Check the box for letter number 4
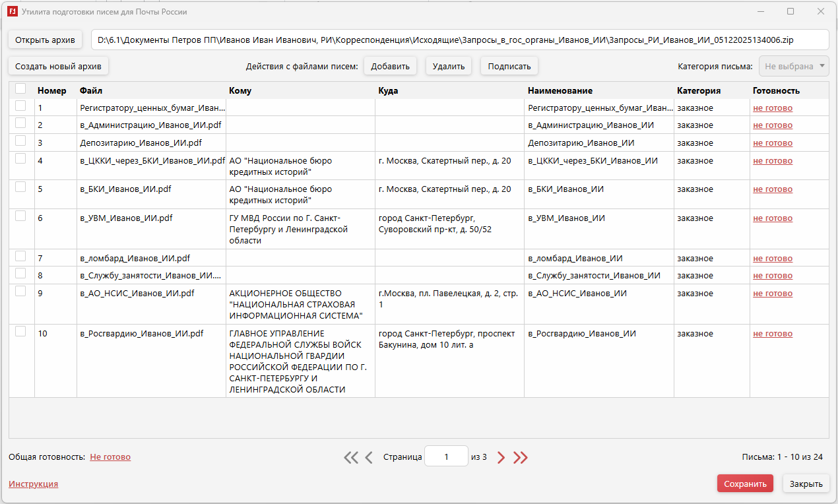Viewport: 838px width, 504px height. point(20,159)
